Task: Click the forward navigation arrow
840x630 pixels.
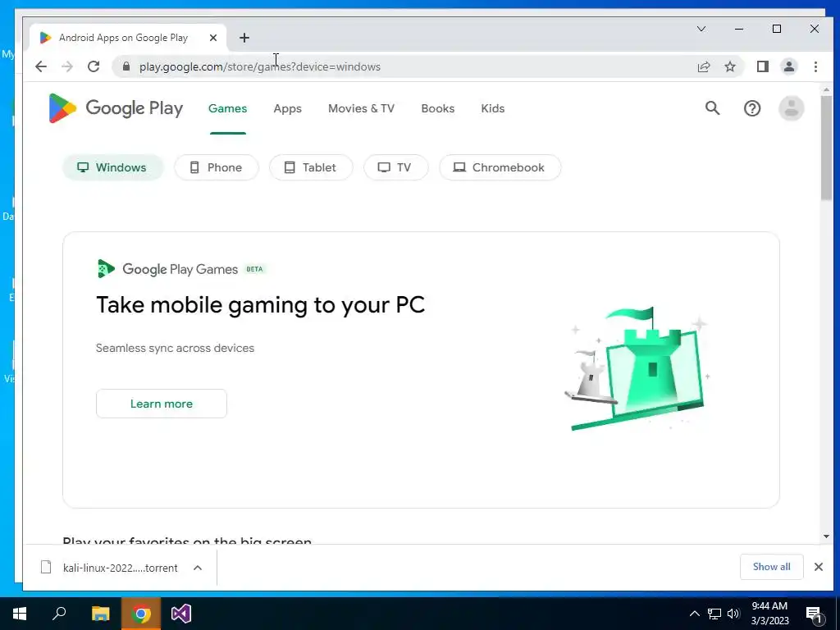Action: (x=67, y=66)
